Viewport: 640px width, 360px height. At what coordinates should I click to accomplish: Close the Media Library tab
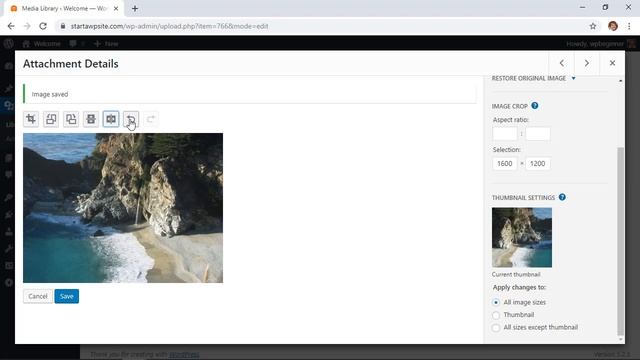point(116,8)
